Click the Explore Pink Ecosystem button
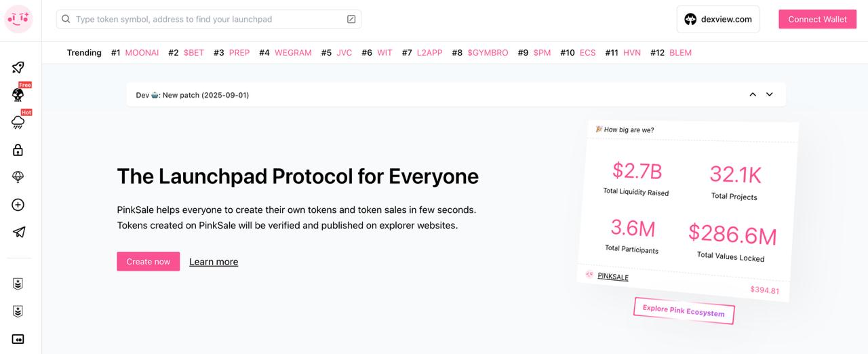The width and height of the screenshot is (868, 354). tap(684, 311)
